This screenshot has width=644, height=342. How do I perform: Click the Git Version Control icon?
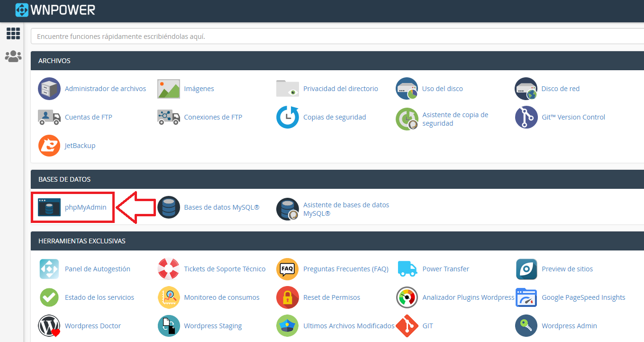click(x=526, y=117)
